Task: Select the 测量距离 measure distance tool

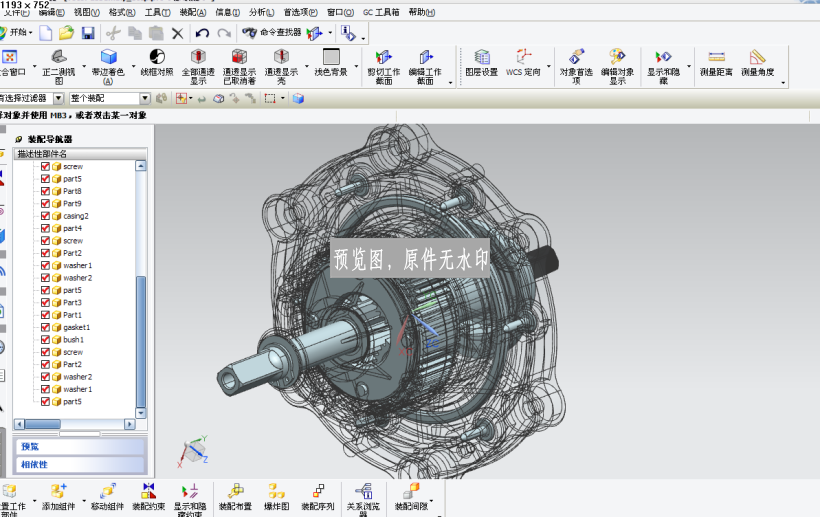Action: [716, 63]
